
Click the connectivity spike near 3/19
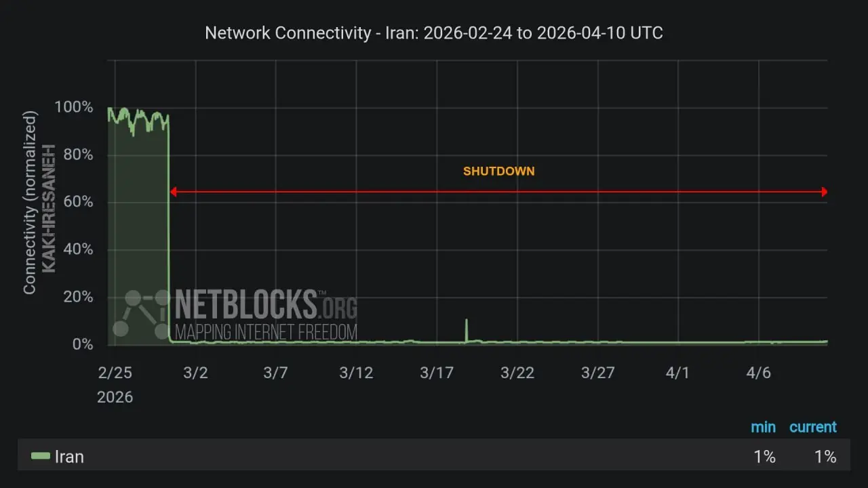[467, 329]
